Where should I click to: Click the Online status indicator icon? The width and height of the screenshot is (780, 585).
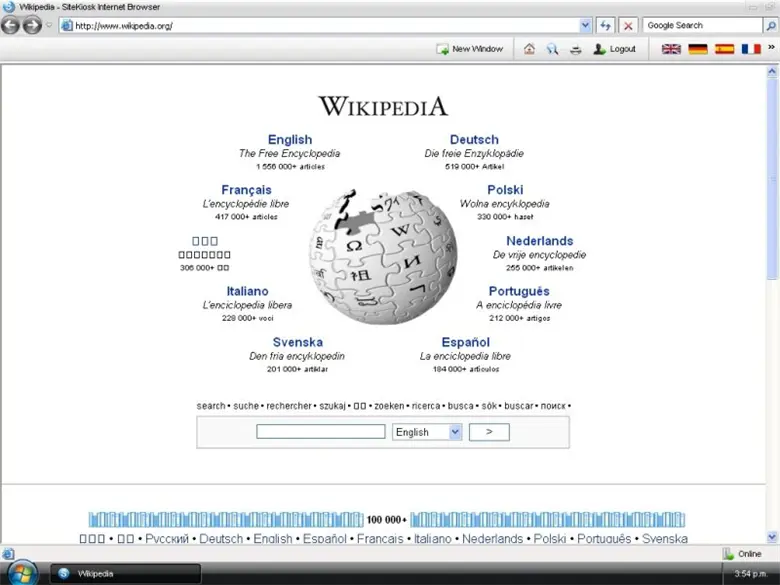click(728, 554)
